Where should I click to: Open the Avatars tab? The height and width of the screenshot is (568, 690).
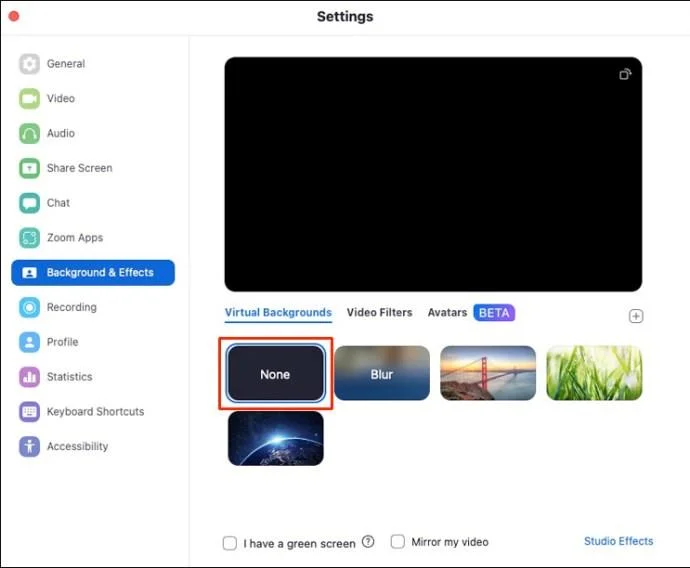point(447,312)
